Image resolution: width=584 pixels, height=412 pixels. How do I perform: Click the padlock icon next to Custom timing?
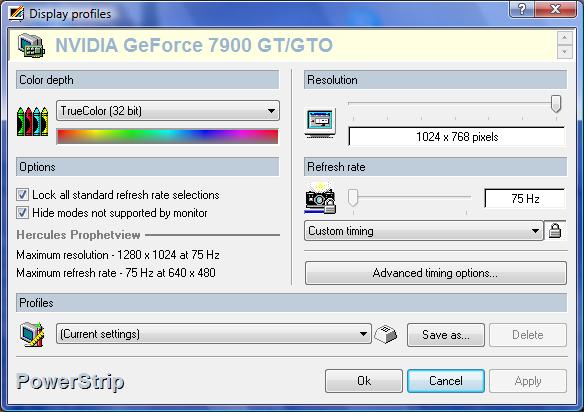[555, 231]
